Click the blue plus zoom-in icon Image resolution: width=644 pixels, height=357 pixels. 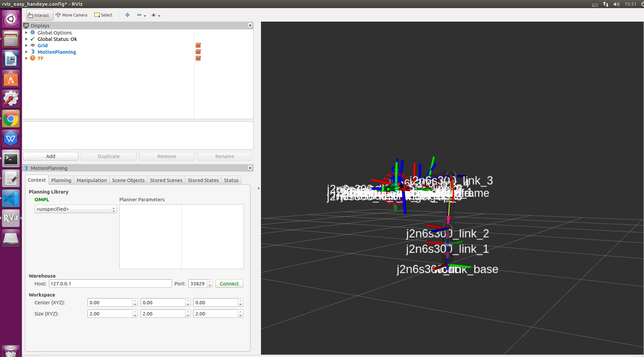(x=127, y=15)
